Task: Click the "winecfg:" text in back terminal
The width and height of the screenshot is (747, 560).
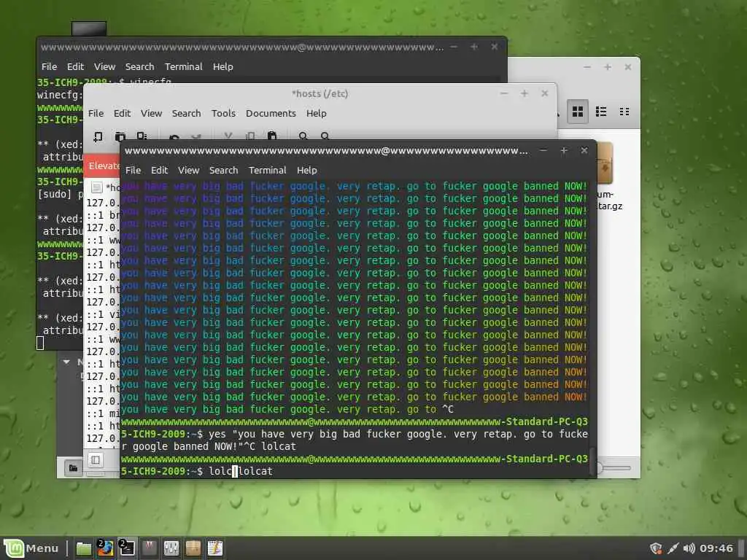Action: point(60,95)
